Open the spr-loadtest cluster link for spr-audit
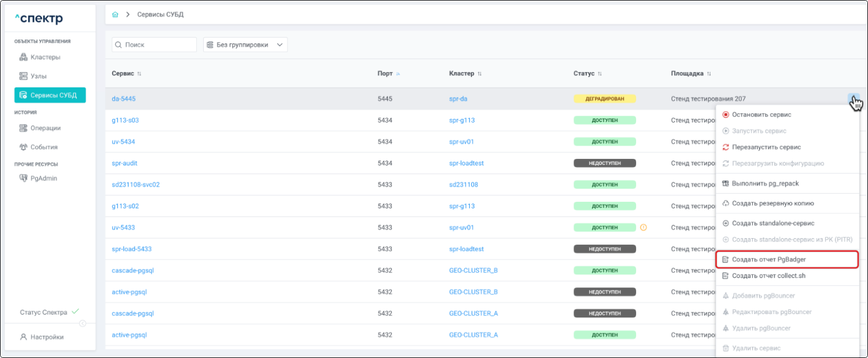This screenshot has width=868, height=358. point(466,163)
